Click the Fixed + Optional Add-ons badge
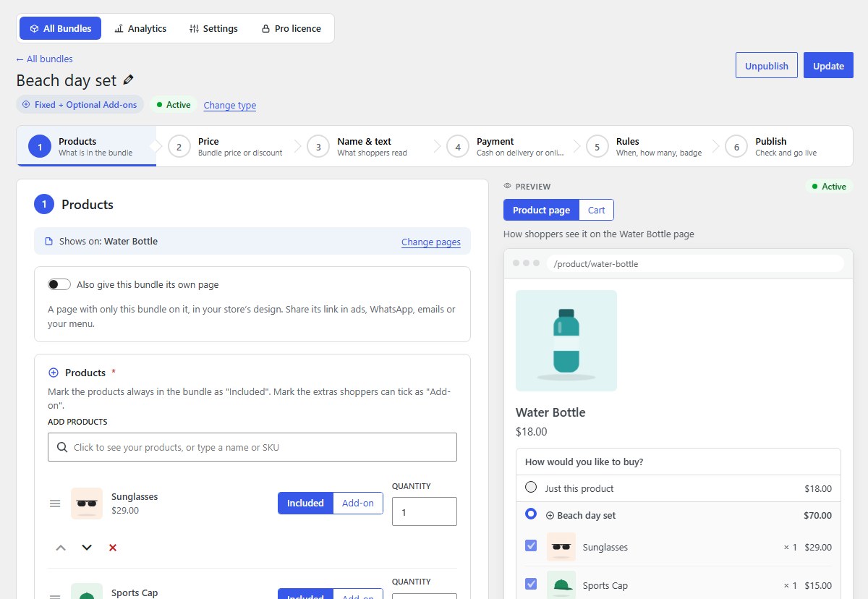Screen dimensions: 868x599 80,105
